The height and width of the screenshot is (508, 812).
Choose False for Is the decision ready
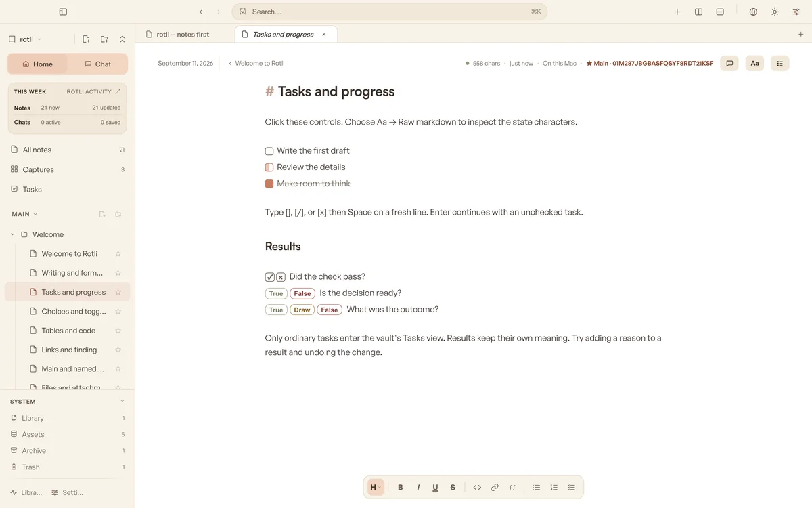coord(302,293)
